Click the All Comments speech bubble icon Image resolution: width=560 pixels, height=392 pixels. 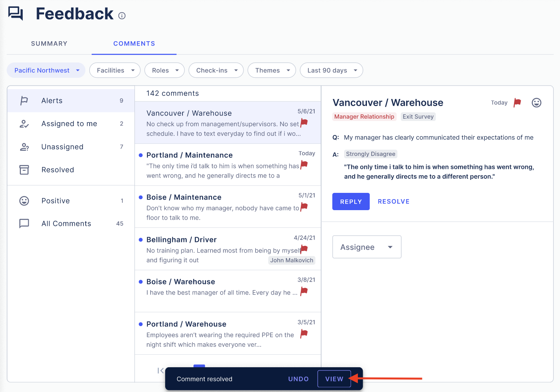(x=24, y=223)
